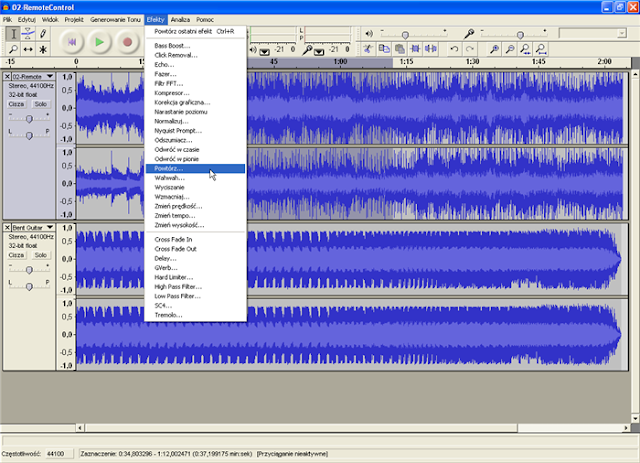
Task: Select the Selection (I-beam) tool
Action: coord(12,34)
